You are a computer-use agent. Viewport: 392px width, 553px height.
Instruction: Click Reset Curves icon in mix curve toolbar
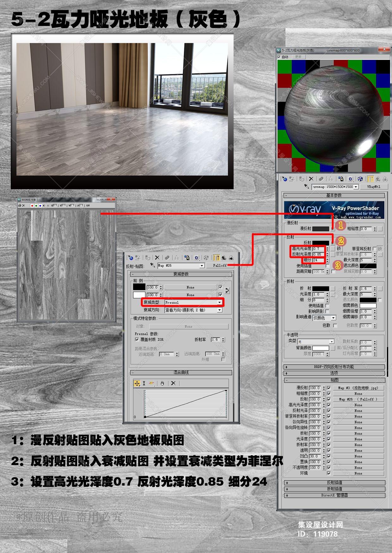pos(173,383)
